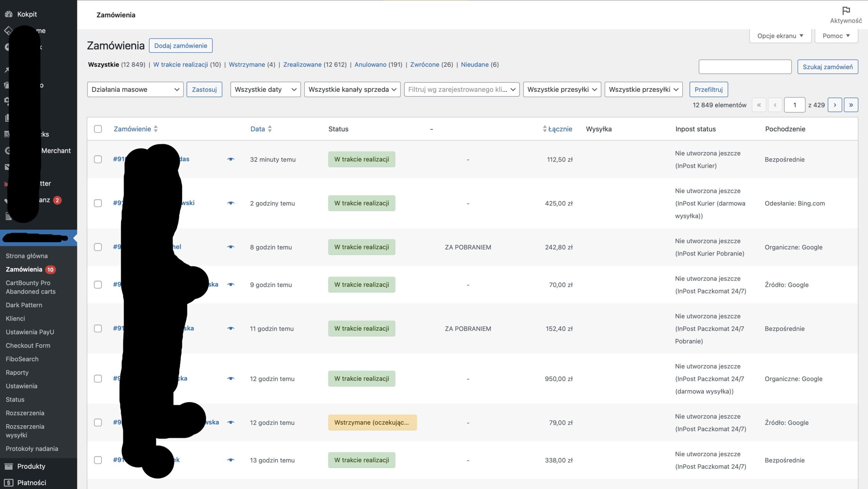
Task: Preview the 425,00 zł order via eye icon
Action: click(231, 203)
